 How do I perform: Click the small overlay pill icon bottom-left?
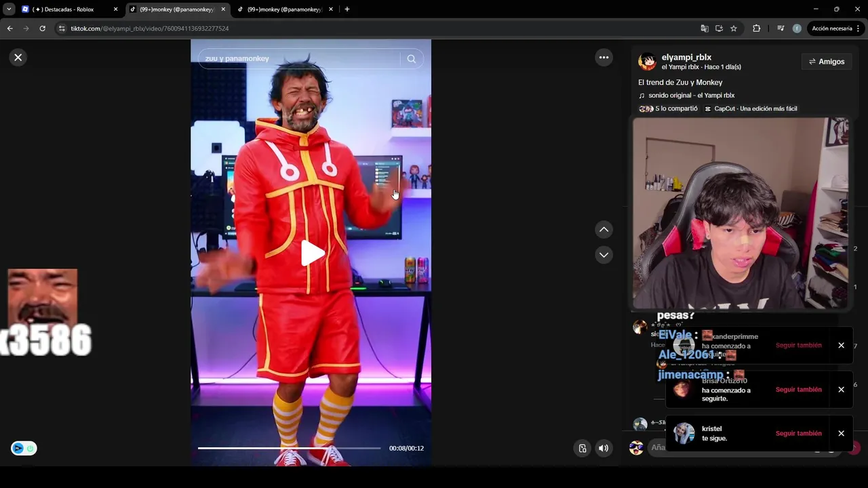tap(24, 448)
